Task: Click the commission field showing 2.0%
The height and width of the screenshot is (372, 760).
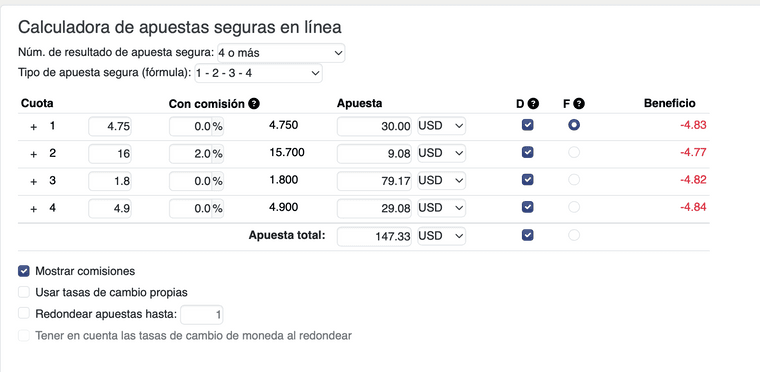Action: point(196,154)
